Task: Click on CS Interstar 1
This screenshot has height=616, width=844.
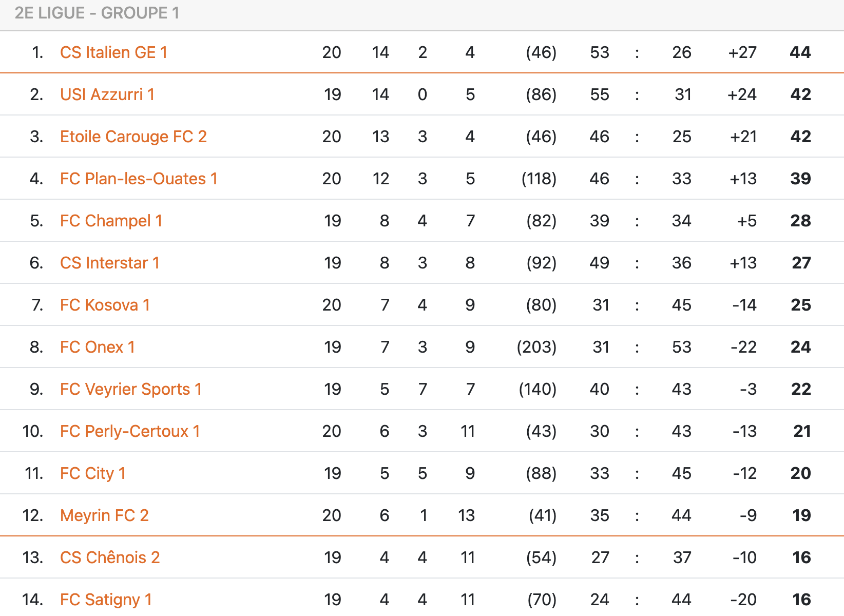Action: click(x=109, y=263)
